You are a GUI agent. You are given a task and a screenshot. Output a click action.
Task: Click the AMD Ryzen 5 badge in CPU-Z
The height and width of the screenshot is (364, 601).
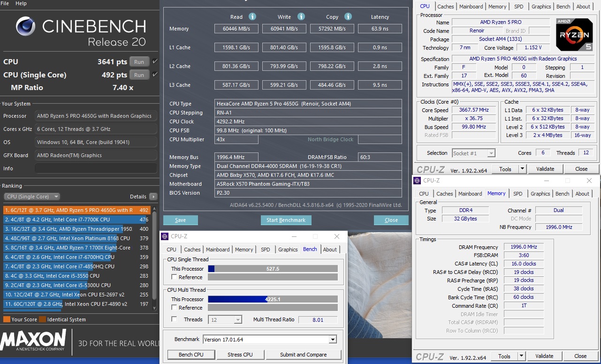pyautogui.click(x=574, y=34)
